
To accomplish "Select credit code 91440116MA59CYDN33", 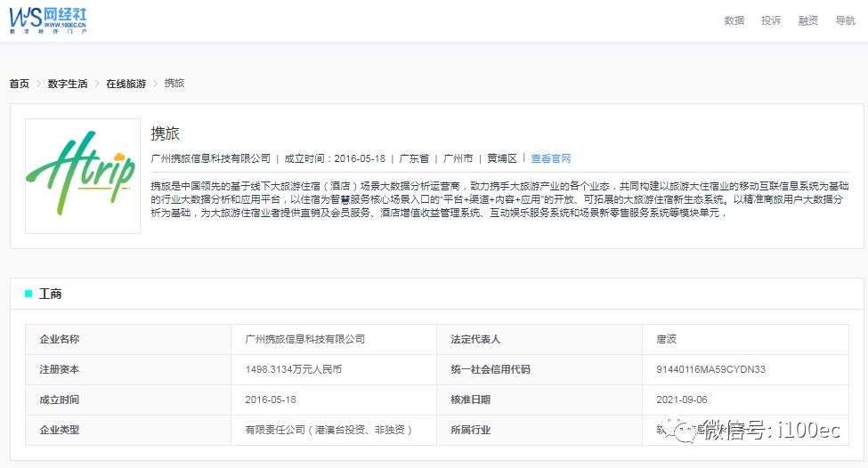I will [710, 369].
